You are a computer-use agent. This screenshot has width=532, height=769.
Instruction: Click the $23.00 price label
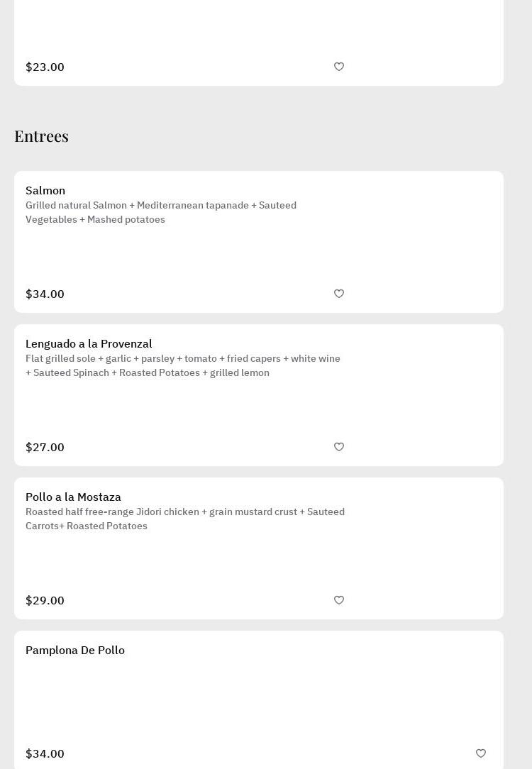(x=45, y=67)
